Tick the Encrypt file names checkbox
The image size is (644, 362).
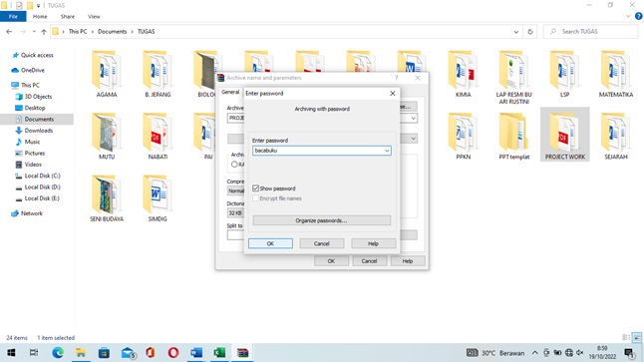(256, 198)
